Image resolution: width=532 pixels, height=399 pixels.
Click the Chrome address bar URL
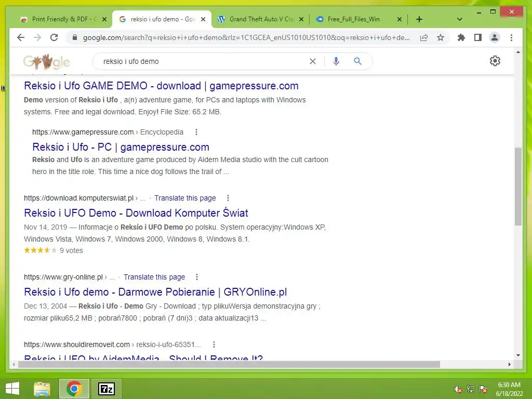point(246,37)
